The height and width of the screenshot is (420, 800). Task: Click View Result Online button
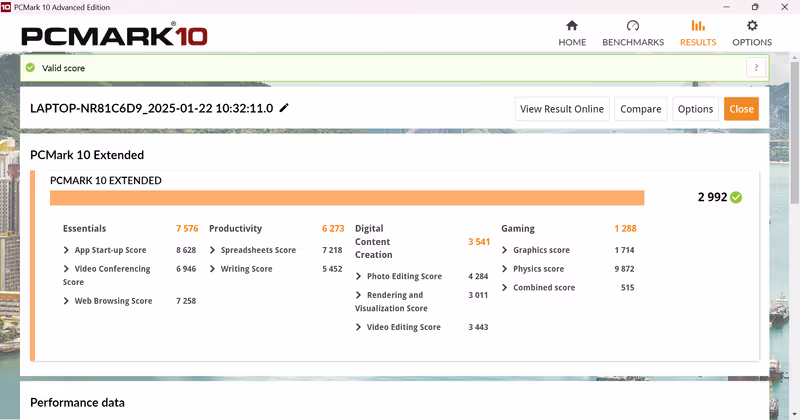tap(561, 109)
